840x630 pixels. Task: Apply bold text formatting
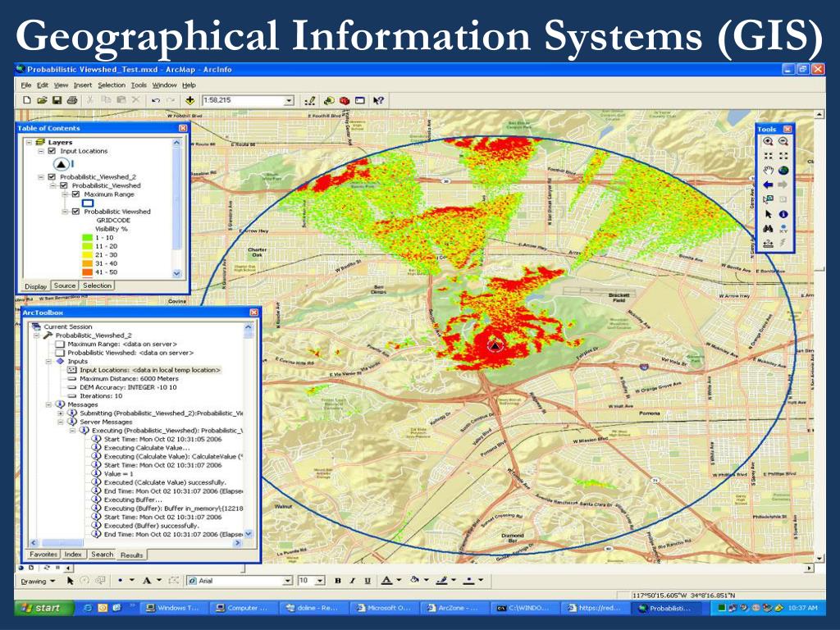tap(337, 581)
